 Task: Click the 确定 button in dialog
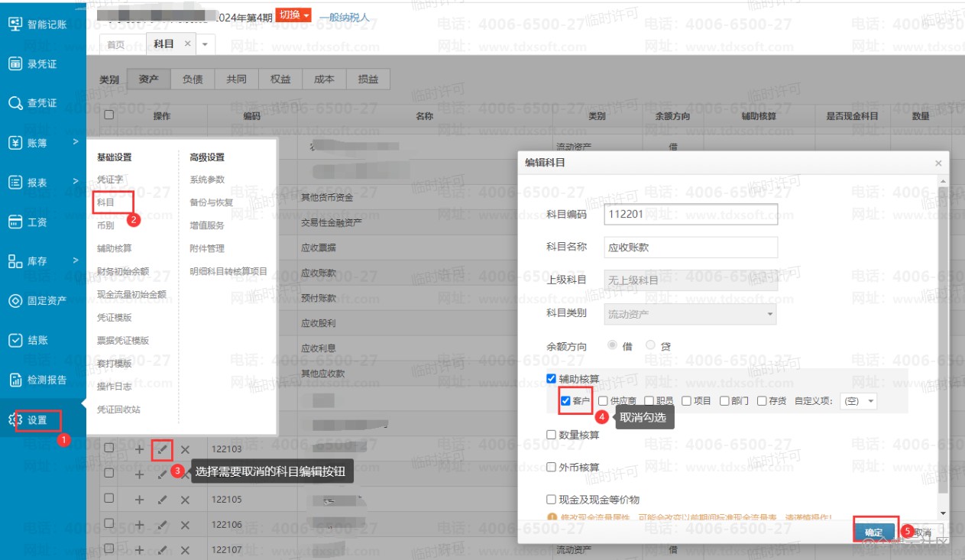[x=874, y=532]
